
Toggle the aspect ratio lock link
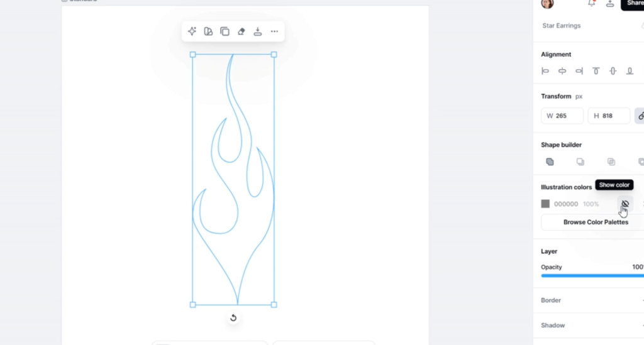pos(640,116)
